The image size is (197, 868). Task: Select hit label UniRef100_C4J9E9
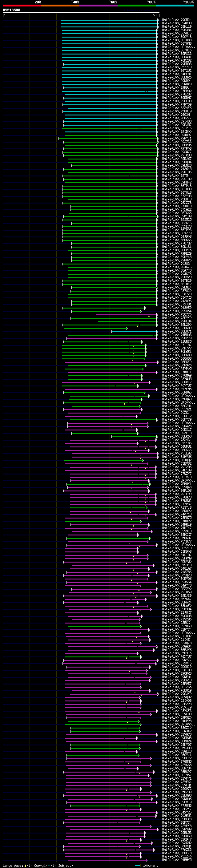pyautogui.click(x=177, y=308)
